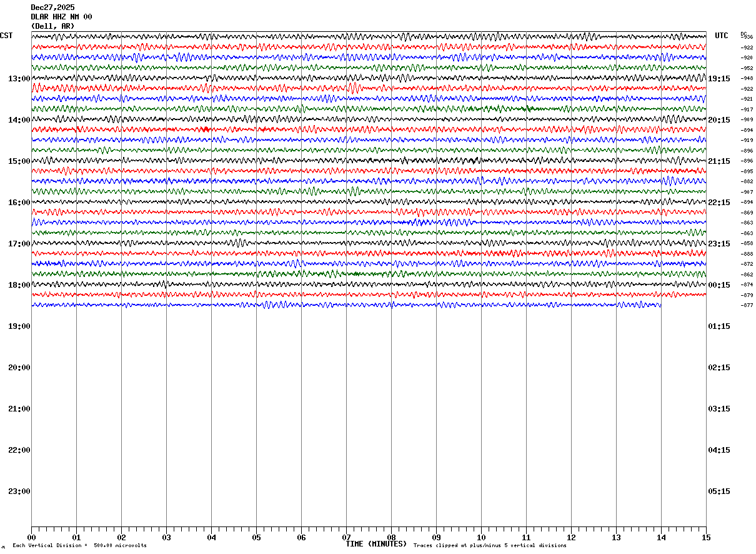Click the 10 minute tick label
The image size is (756, 554).
481,538
